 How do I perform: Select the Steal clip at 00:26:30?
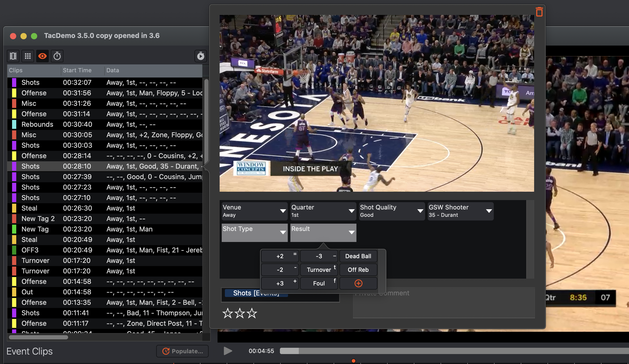coord(105,208)
